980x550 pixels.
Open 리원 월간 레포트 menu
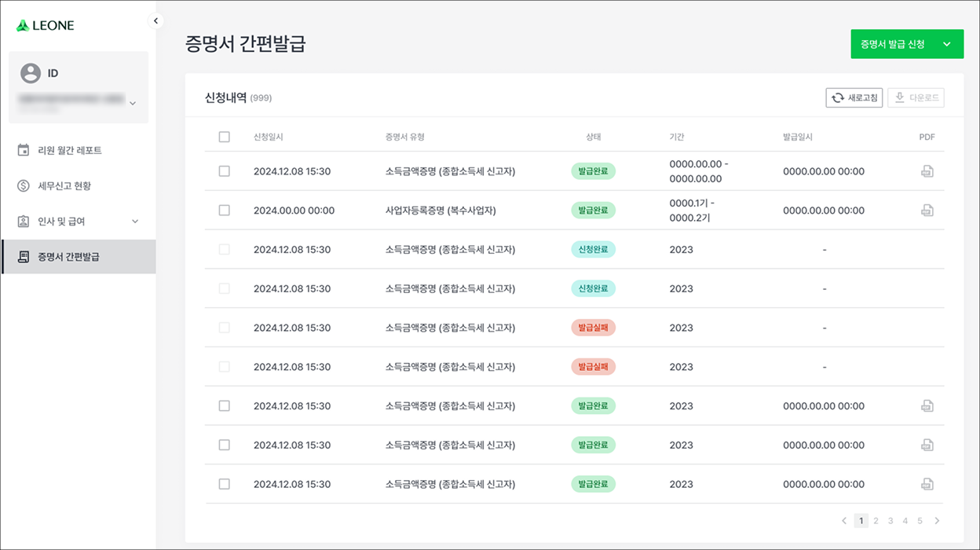pyautogui.click(x=69, y=150)
